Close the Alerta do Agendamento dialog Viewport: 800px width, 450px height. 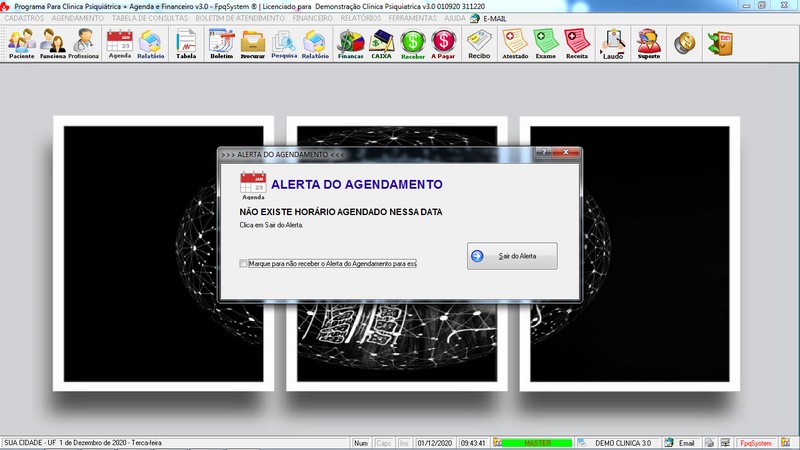click(566, 152)
